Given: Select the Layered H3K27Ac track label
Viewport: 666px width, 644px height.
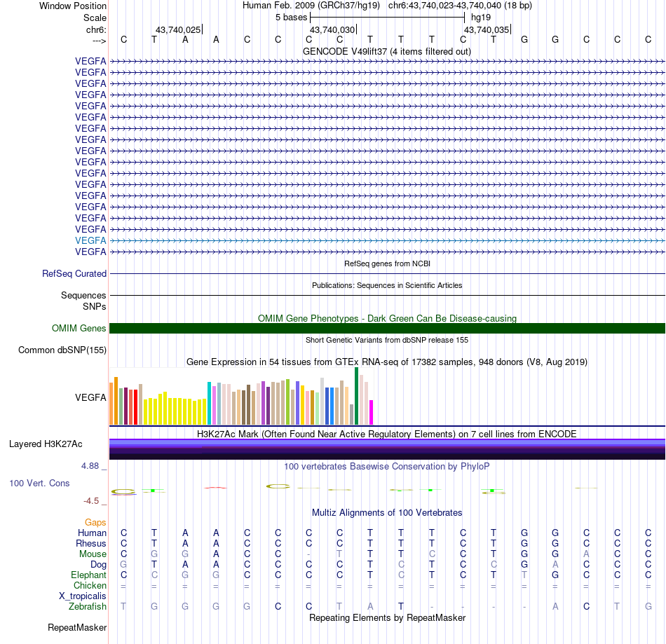Looking at the screenshot, I should tap(46, 444).
